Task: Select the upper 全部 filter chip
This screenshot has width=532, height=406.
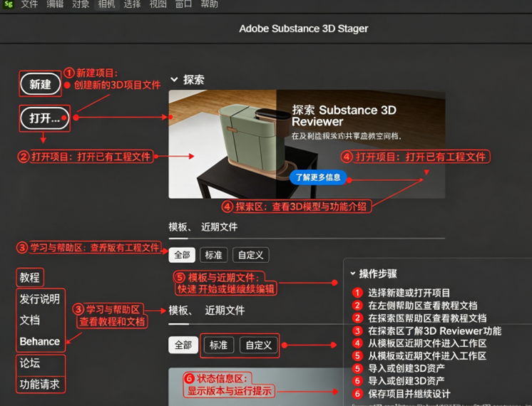Action: click(182, 255)
